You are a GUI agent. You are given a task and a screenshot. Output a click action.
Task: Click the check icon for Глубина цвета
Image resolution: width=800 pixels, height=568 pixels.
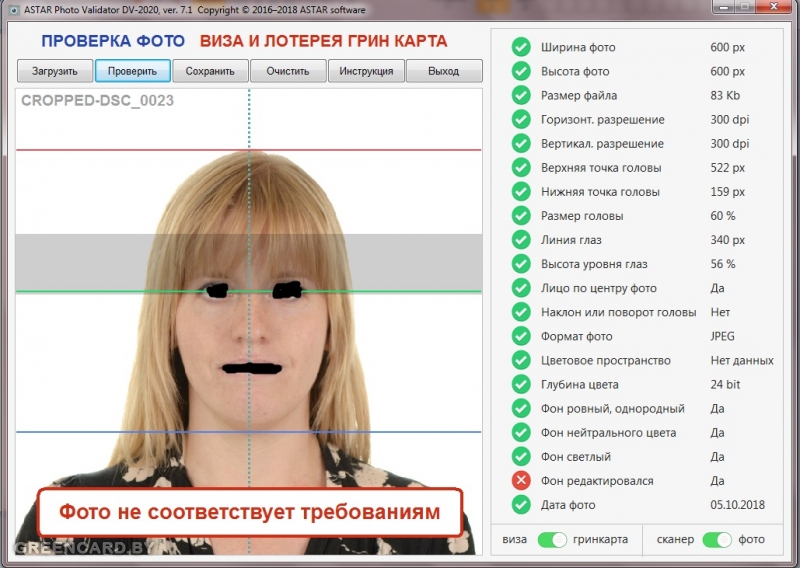click(x=521, y=384)
